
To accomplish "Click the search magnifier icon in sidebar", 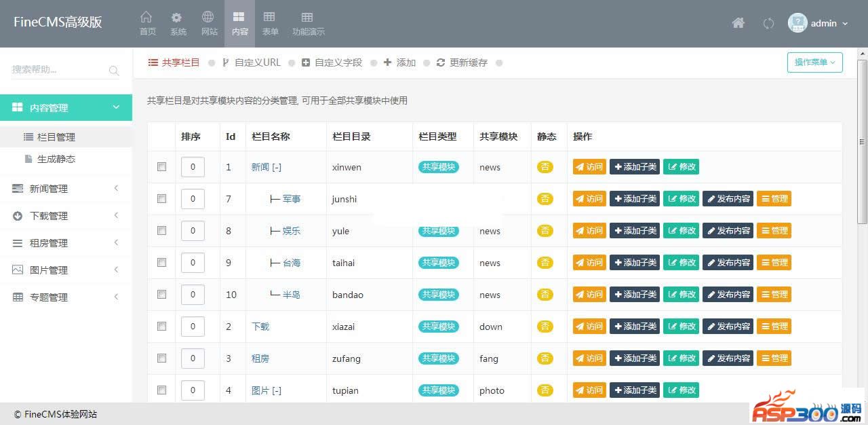I will coord(114,70).
